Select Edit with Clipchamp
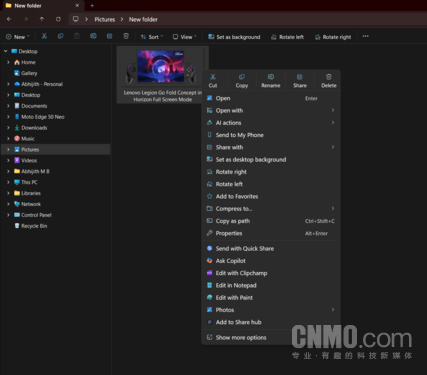 point(271,273)
